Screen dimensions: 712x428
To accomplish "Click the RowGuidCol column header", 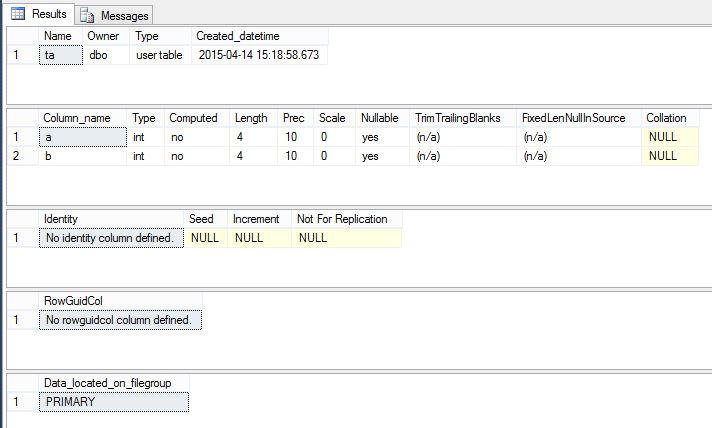I will click(x=120, y=300).
